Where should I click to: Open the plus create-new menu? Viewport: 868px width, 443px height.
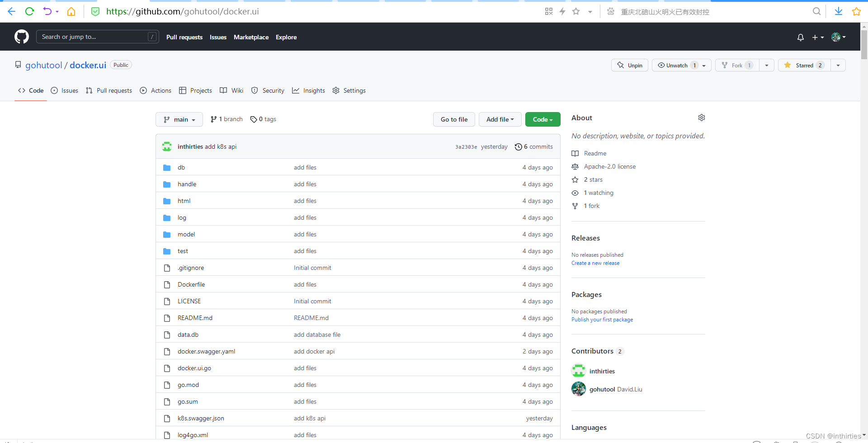818,37
